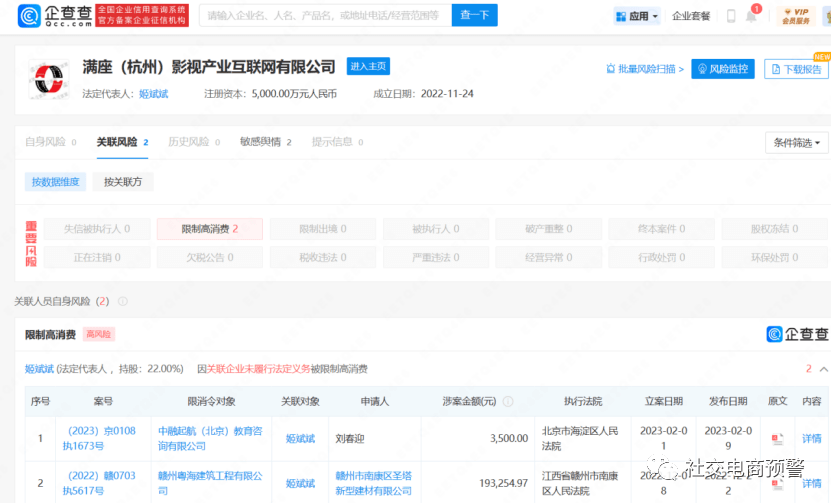The width and height of the screenshot is (831, 504).
Task: Expand the 条件筛选 dropdown
Action: point(797,143)
